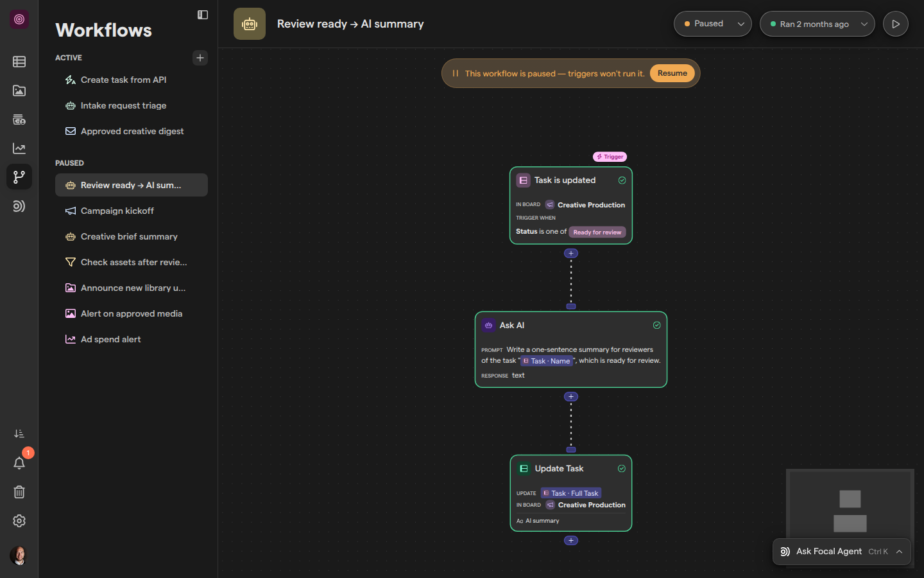Open the analytics chart icon in left rail
This screenshot has height=578, width=924.
(x=19, y=148)
